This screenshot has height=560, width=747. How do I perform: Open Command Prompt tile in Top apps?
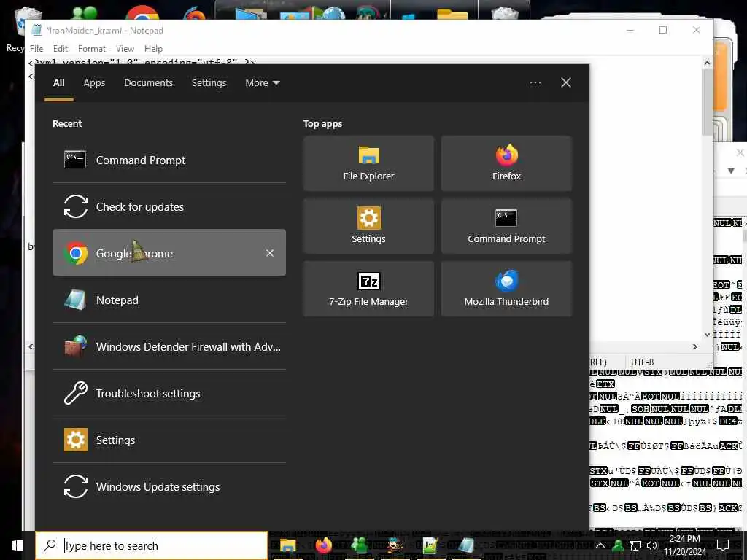(x=506, y=226)
